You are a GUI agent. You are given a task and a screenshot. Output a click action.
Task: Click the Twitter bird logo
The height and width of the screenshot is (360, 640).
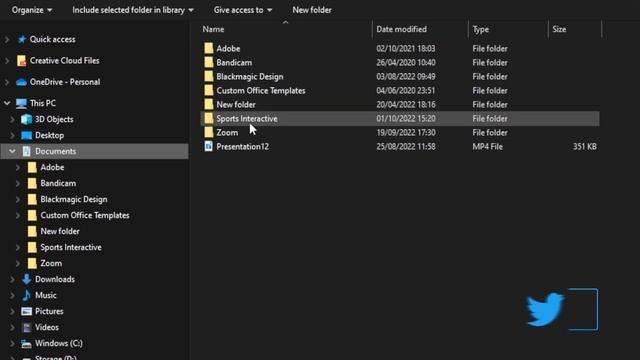coord(545,309)
